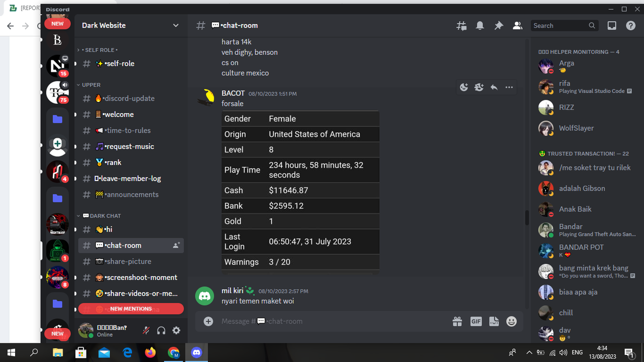Open the first blue server folder below the microphone server
This screenshot has width=644, height=362.
click(57, 119)
